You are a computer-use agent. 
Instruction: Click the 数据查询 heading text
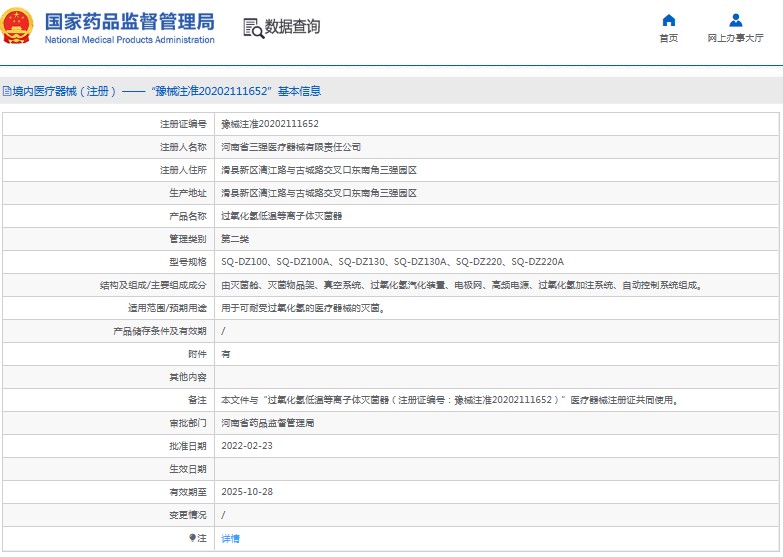pos(292,27)
